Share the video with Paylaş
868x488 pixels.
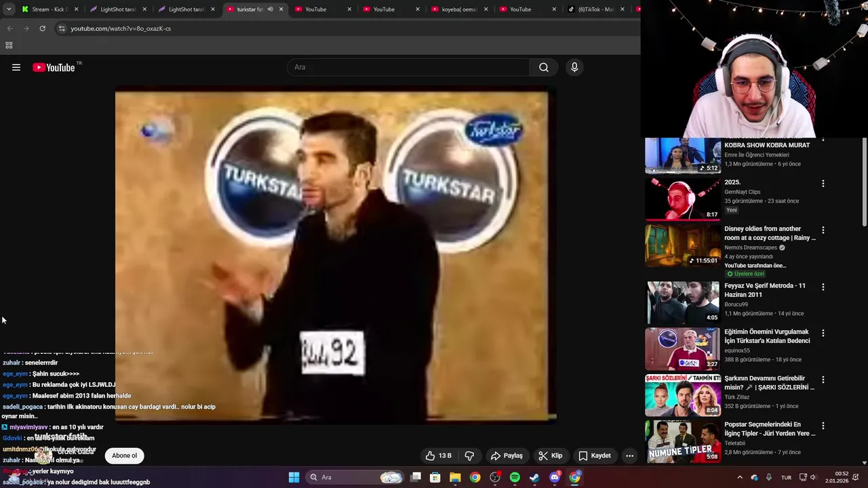tap(507, 455)
